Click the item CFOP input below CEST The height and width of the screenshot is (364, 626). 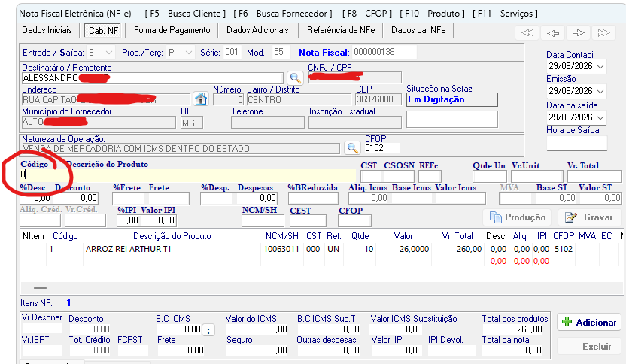354,220
